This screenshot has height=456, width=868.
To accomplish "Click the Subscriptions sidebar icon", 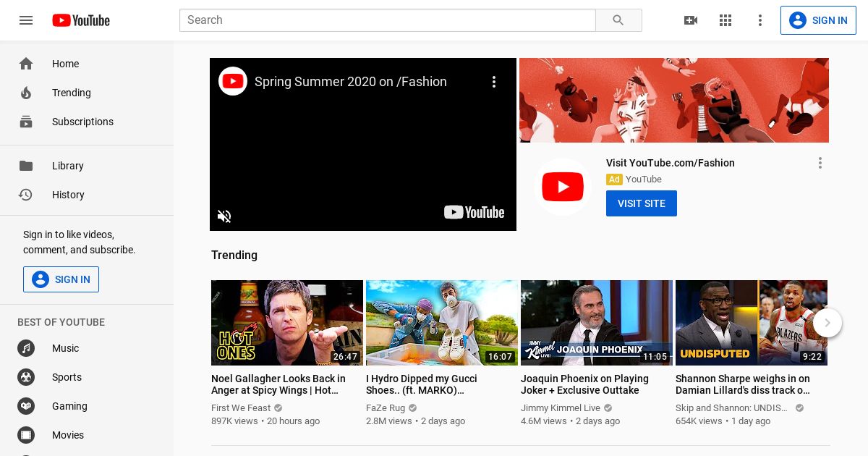I will pyautogui.click(x=26, y=122).
